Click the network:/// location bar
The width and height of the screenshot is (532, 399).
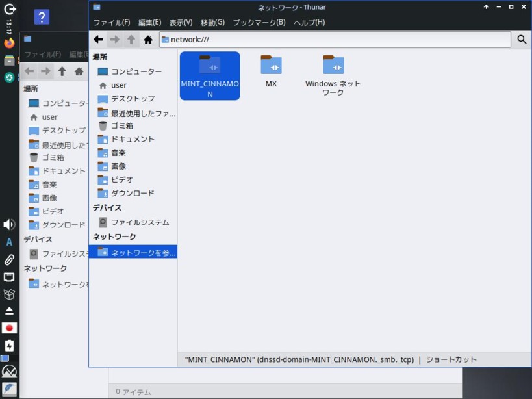pos(335,40)
